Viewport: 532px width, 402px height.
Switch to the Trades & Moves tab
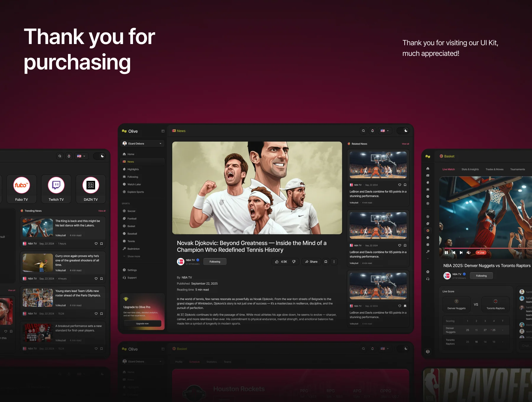pos(494,169)
